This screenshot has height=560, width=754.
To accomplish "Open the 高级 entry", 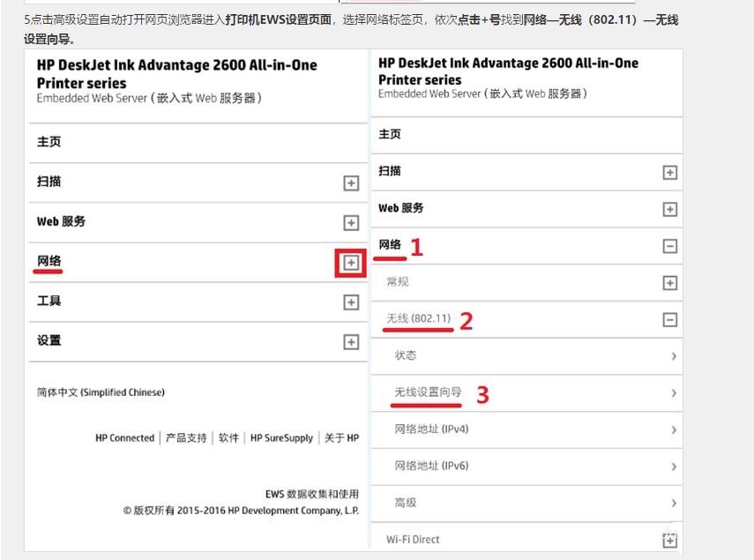I will click(x=406, y=503).
